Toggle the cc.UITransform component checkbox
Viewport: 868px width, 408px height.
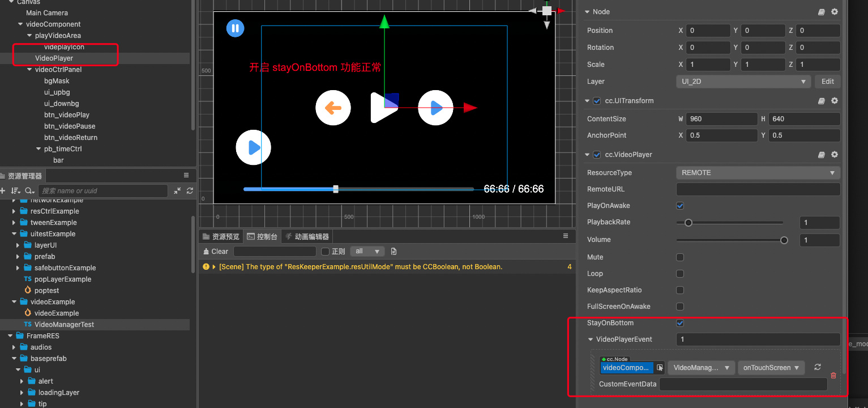pos(597,101)
